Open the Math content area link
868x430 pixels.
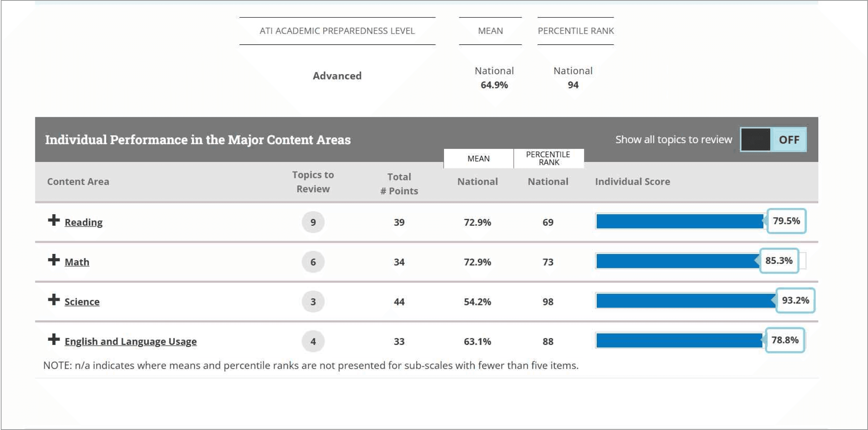click(x=77, y=262)
